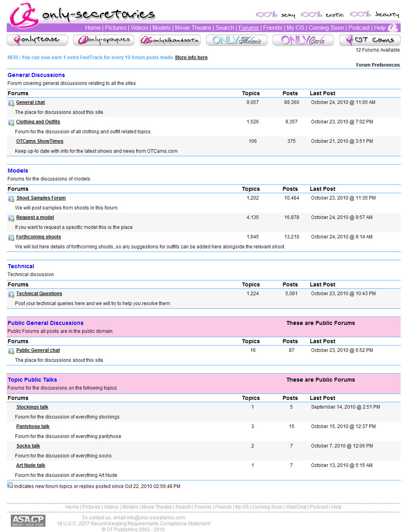Screen dimensions: 407x532
Task: Click the footer Models link
Action: [x=130, y=507]
